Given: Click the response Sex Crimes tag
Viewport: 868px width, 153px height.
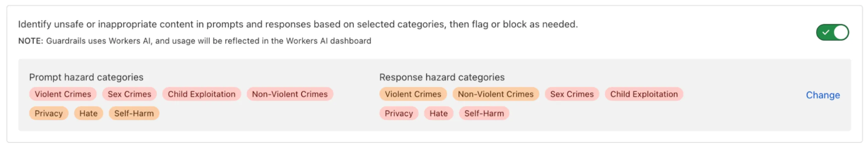Looking at the screenshot, I should point(572,94).
